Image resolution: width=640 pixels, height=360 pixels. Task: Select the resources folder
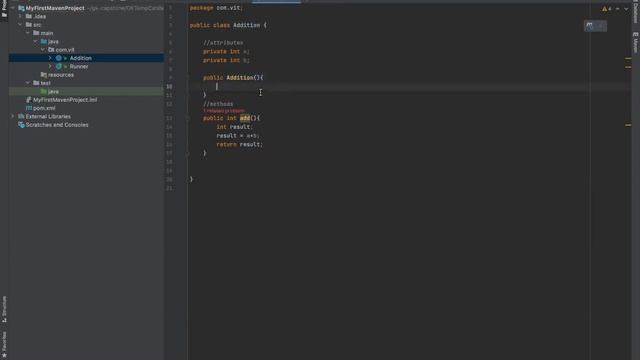pos(61,75)
